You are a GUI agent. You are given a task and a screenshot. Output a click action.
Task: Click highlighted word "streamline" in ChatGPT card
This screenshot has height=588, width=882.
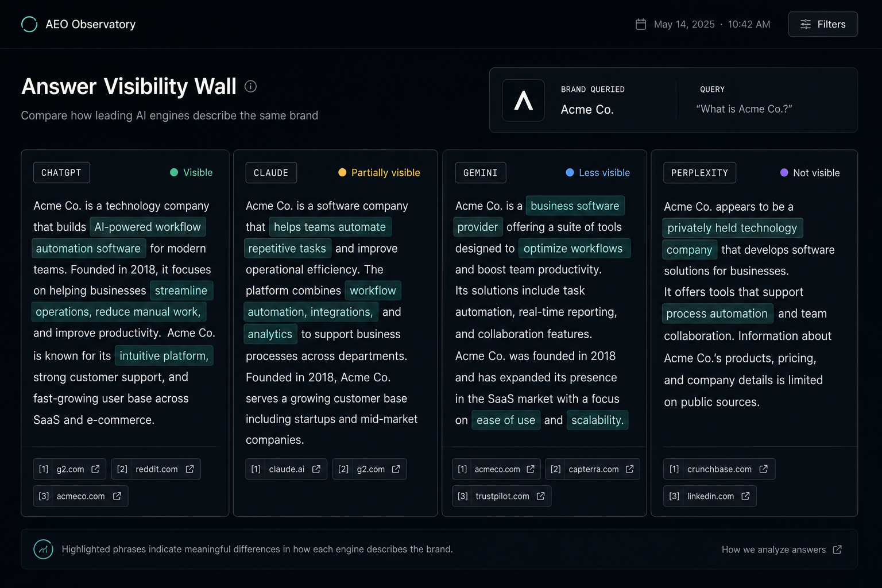point(181,291)
